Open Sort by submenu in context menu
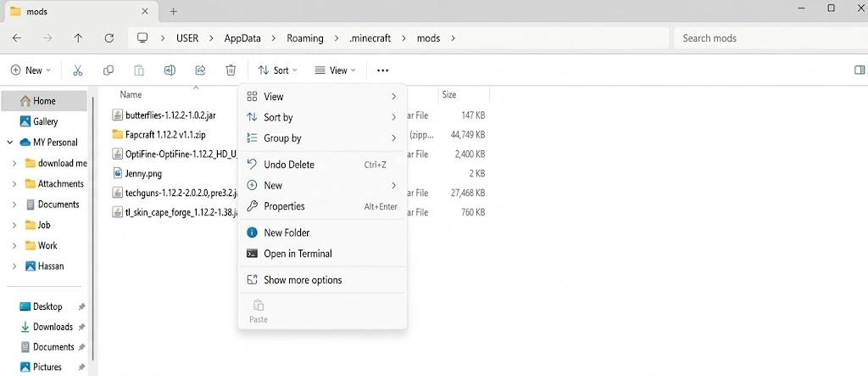Image resolution: width=868 pixels, height=376 pixels. (x=322, y=118)
